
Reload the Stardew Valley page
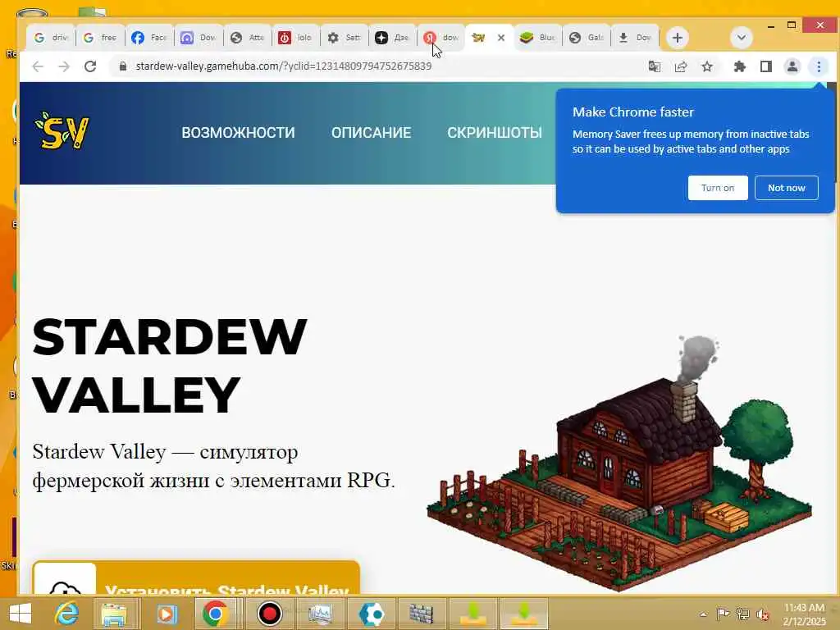coord(90,66)
